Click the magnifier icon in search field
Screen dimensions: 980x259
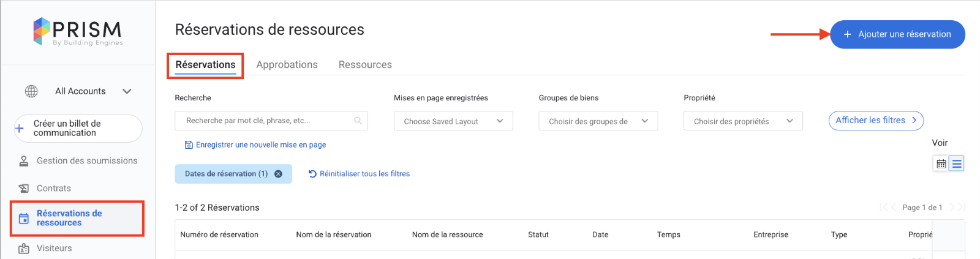[x=358, y=121]
